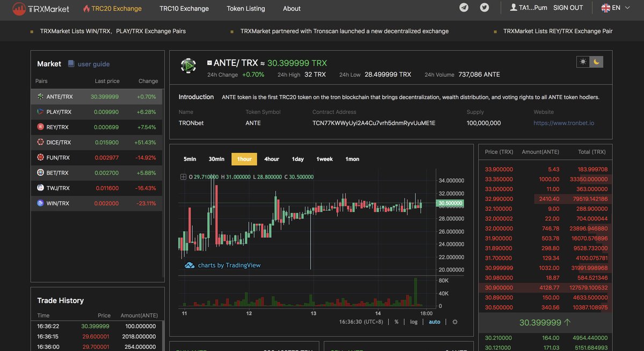This screenshot has height=351, width=644.
Task: Select the 30min chart interval
Action: pyautogui.click(x=216, y=159)
